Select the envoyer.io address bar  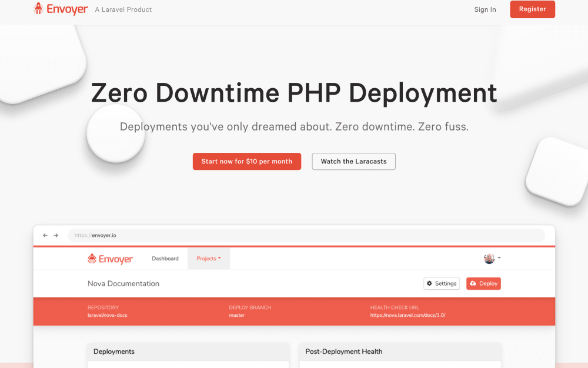point(306,235)
